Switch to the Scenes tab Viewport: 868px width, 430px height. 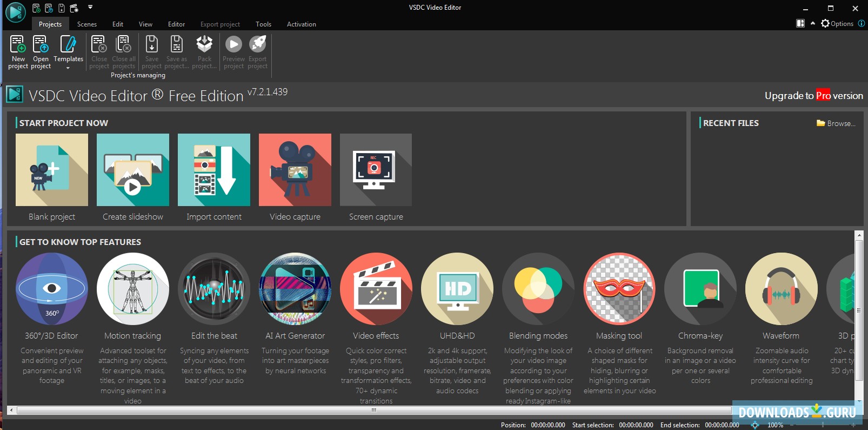coord(87,24)
